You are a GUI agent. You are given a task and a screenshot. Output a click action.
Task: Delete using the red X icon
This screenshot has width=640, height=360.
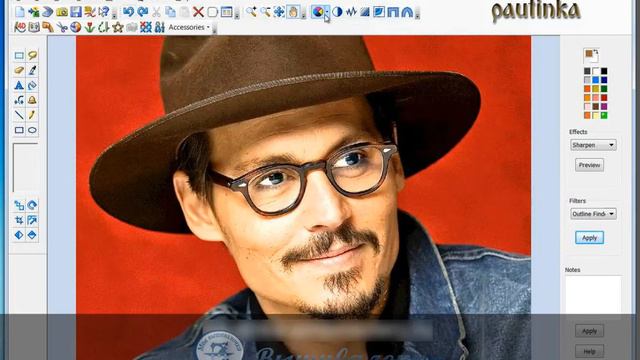point(198,12)
